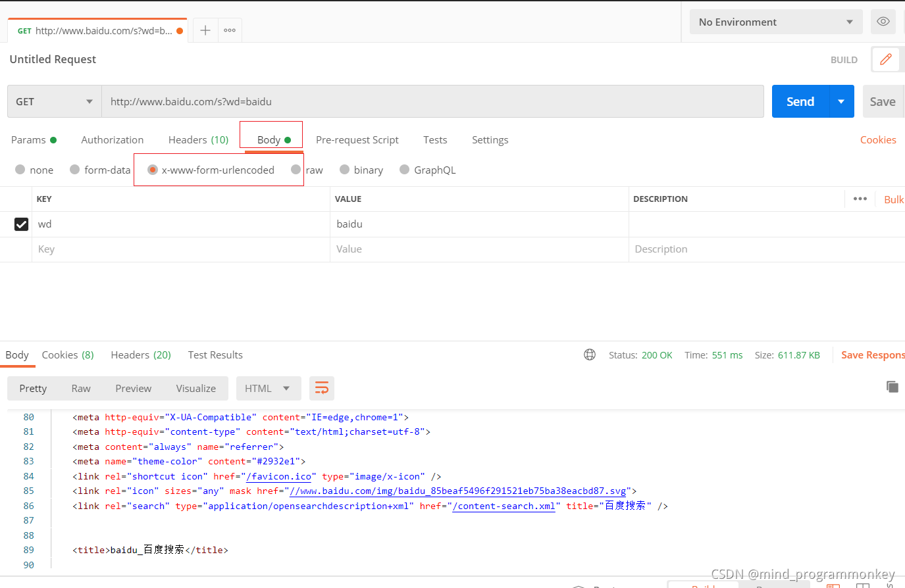Viewport: 905px width, 588px height.
Task: Select the response Body tab
Action: point(17,355)
